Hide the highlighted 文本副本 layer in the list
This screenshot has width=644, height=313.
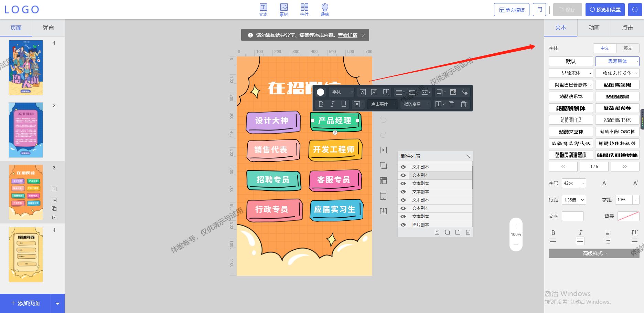(403, 175)
